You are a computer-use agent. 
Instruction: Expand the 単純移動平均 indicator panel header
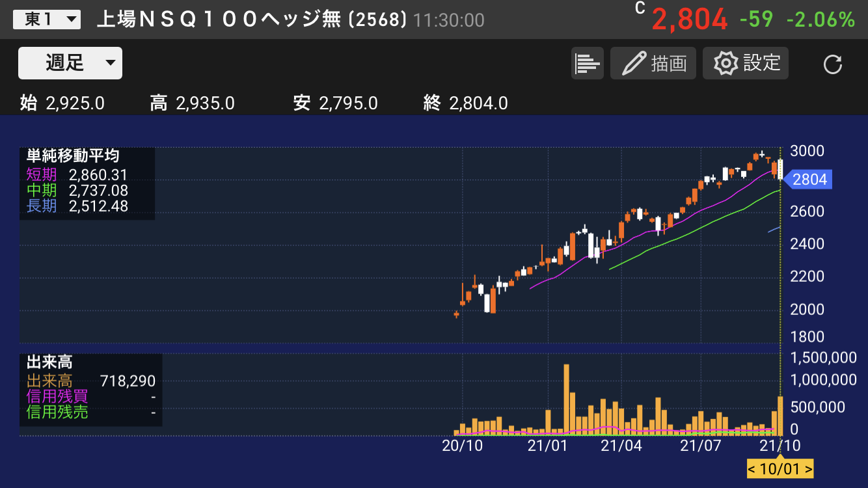pyautogui.click(x=72, y=156)
